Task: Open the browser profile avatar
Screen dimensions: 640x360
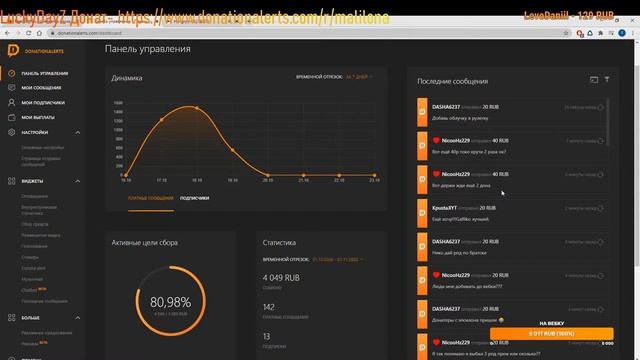Action: (x=622, y=33)
